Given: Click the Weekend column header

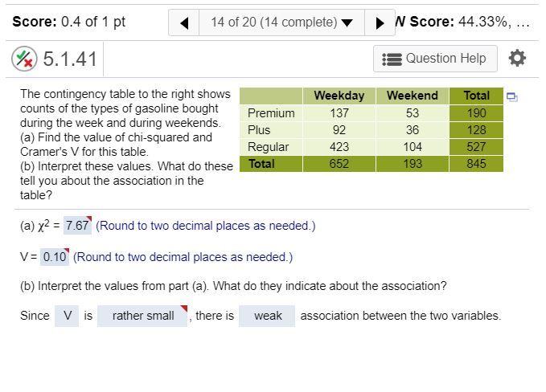Looking at the screenshot, I should [x=413, y=96].
